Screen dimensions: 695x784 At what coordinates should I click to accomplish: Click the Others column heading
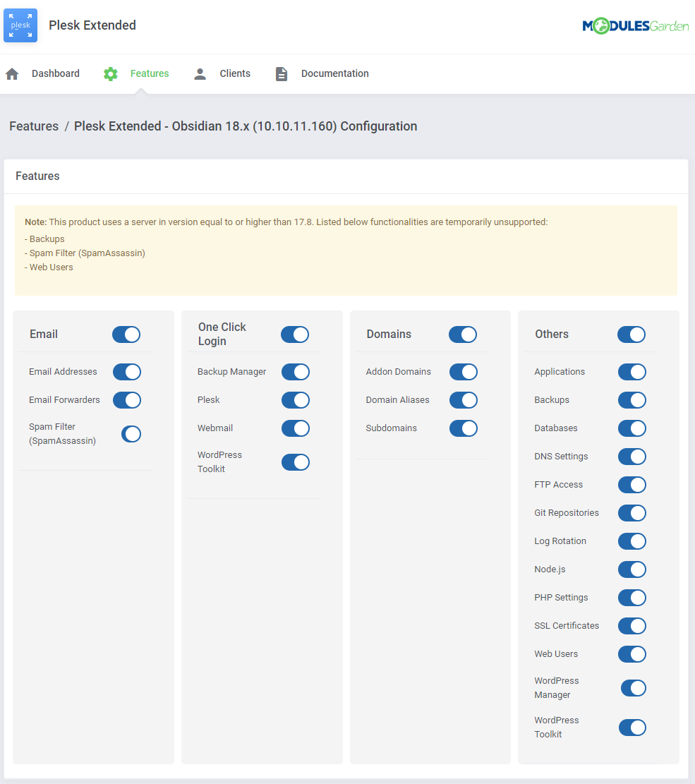[552, 334]
